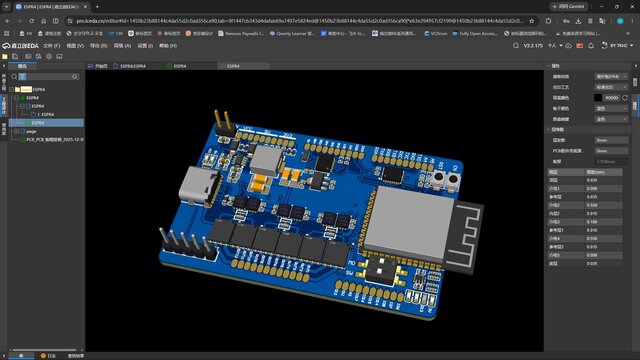Open the browser home page icon
The width and height of the screenshot is (640, 360).
pos(44,21)
